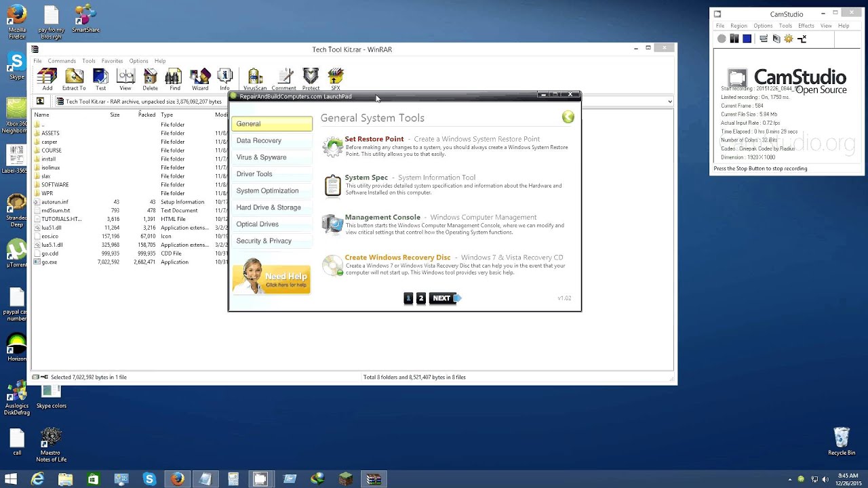This screenshot has width=868, height=488.
Task: Sort WinRAR list by Name column
Action: [x=41, y=115]
